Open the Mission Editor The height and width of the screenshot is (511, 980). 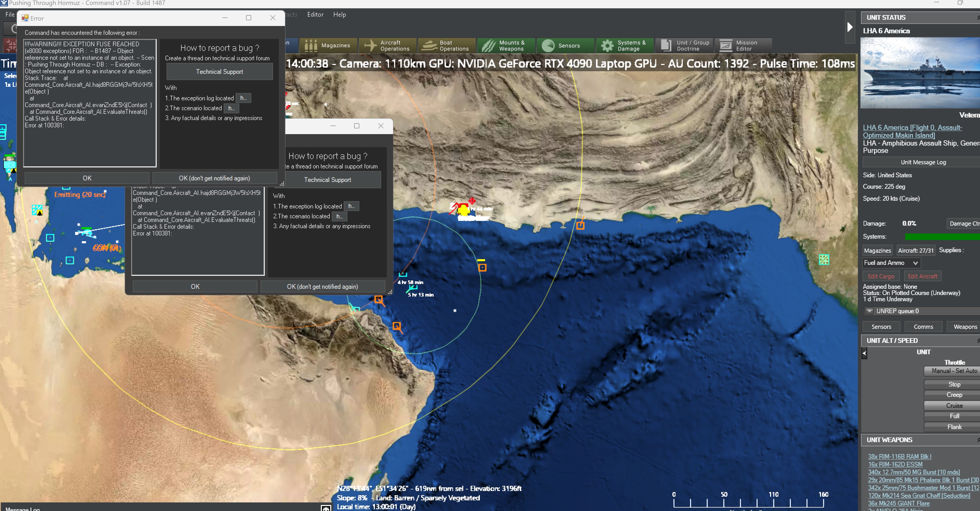pos(743,46)
